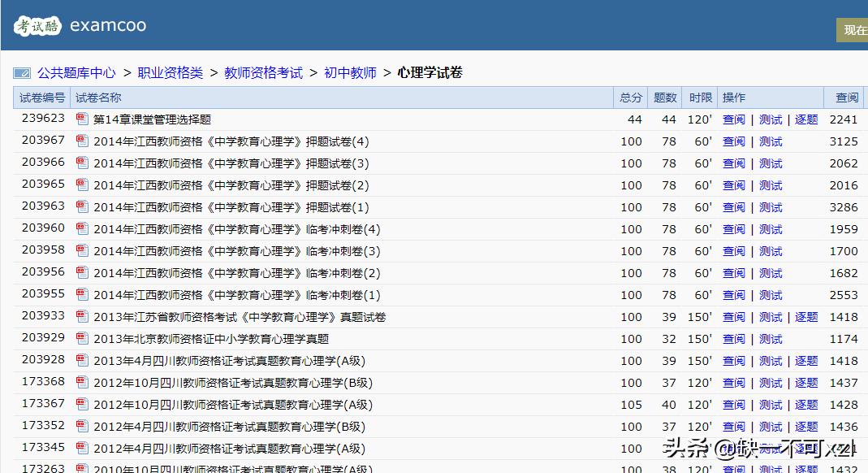Click 测试 for 押题试卷(3)
The width and height of the screenshot is (868, 473).
pyautogui.click(x=771, y=163)
